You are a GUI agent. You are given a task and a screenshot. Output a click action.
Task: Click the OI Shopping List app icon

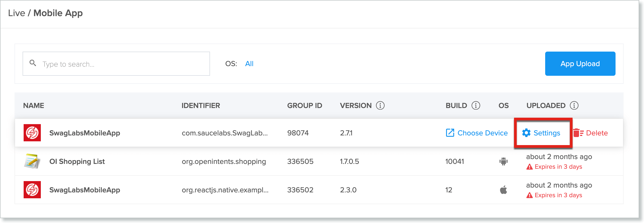click(x=32, y=161)
